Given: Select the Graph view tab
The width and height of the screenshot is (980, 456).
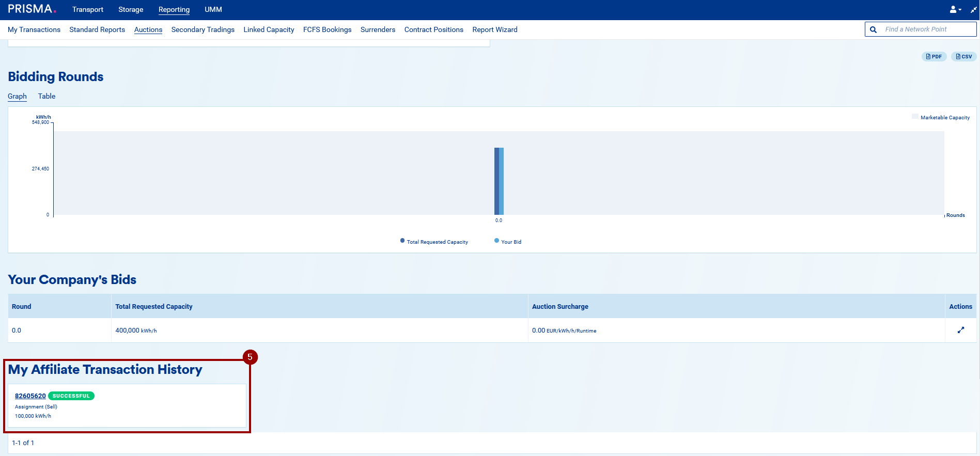Looking at the screenshot, I should pos(17,96).
